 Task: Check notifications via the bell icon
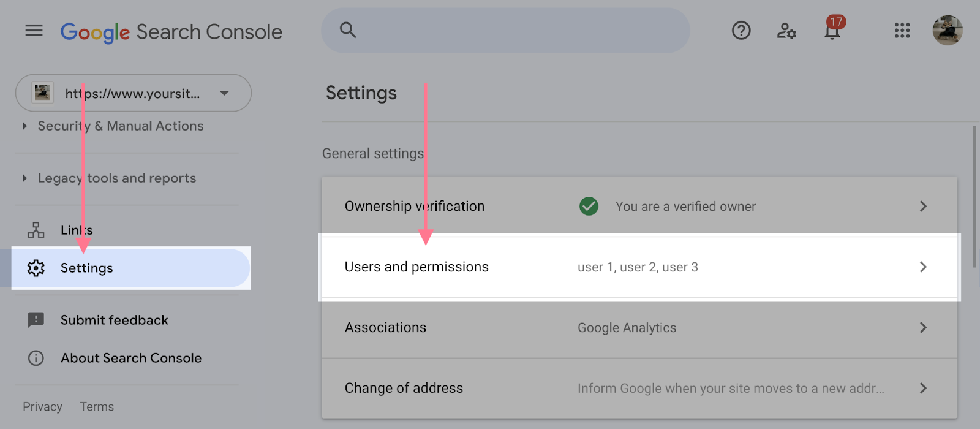click(x=832, y=32)
